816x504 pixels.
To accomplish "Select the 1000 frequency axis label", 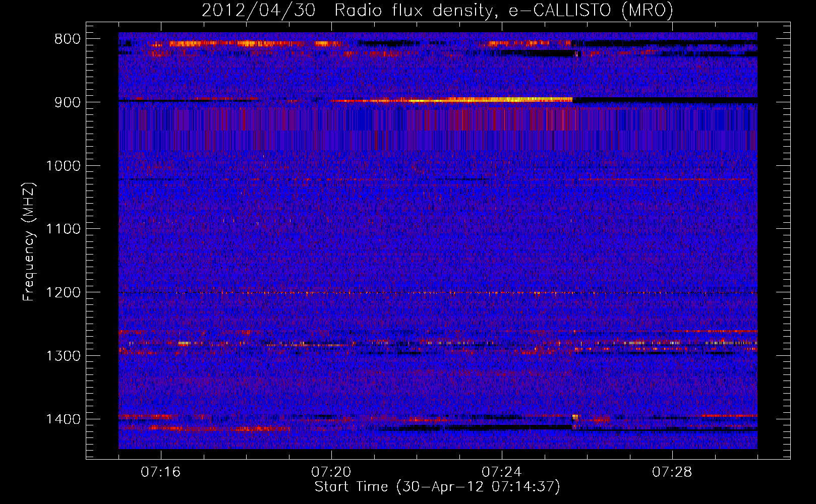I will coord(63,166).
